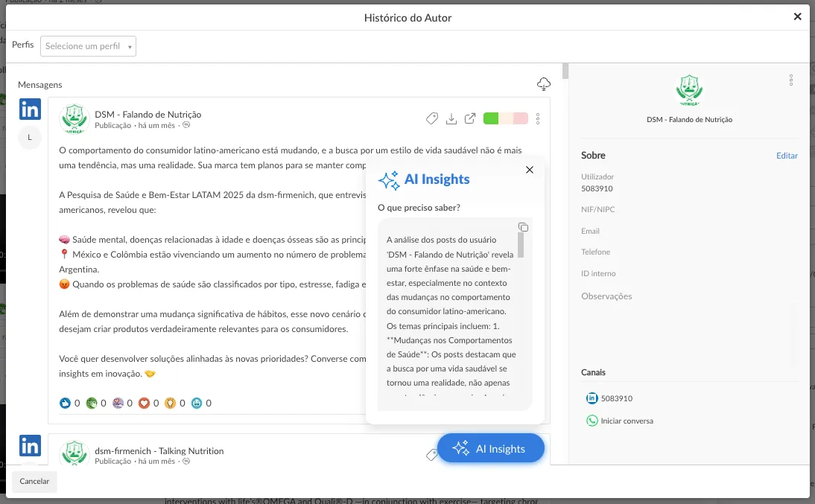Click the Editar link in Sobre section
815x504 pixels.
pos(787,156)
